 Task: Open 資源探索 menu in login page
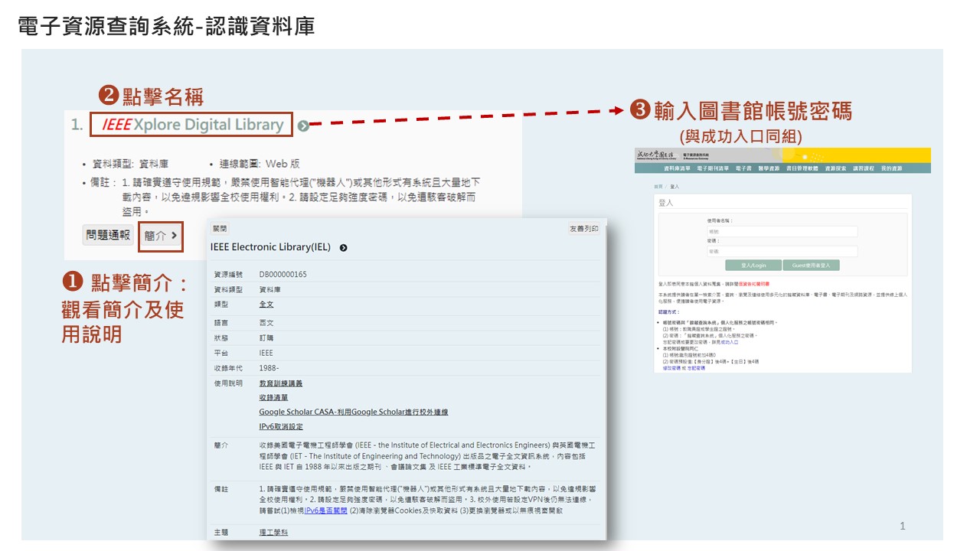tap(835, 168)
